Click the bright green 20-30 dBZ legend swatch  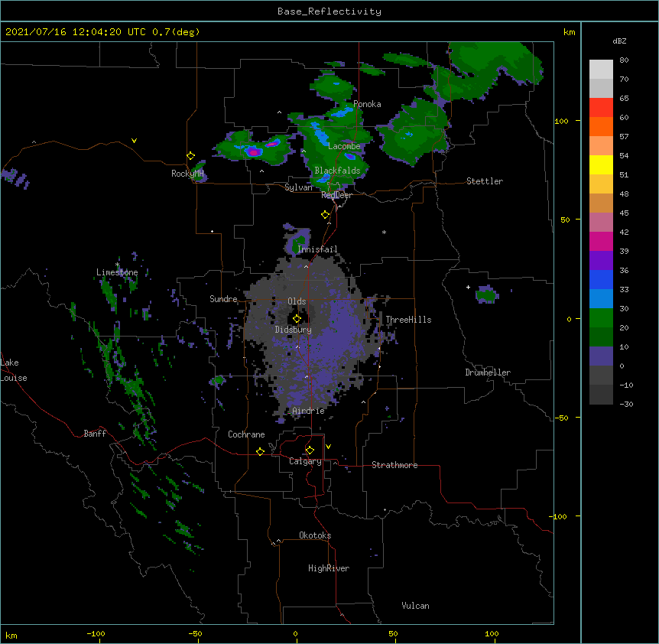pyautogui.click(x=601, y=318)
